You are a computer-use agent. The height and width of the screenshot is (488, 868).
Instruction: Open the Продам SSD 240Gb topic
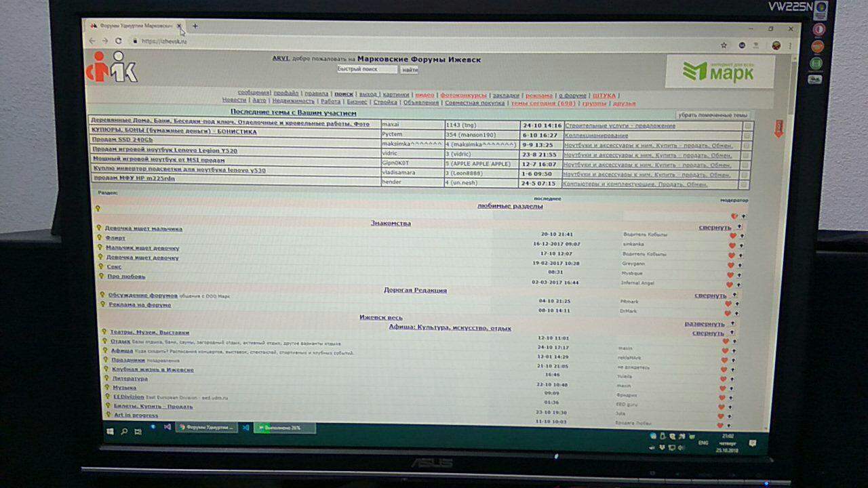coord(123,140)
